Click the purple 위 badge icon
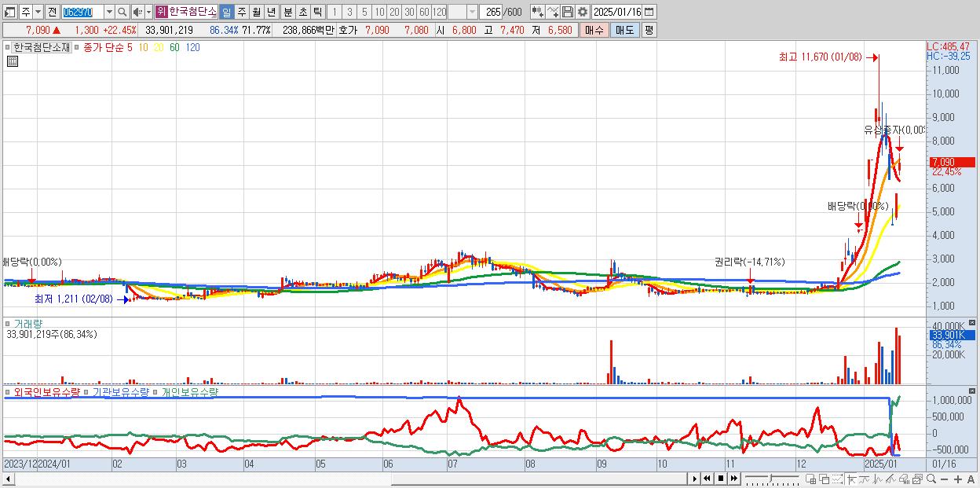Screen dimensions: 980x488 (161, 12)
